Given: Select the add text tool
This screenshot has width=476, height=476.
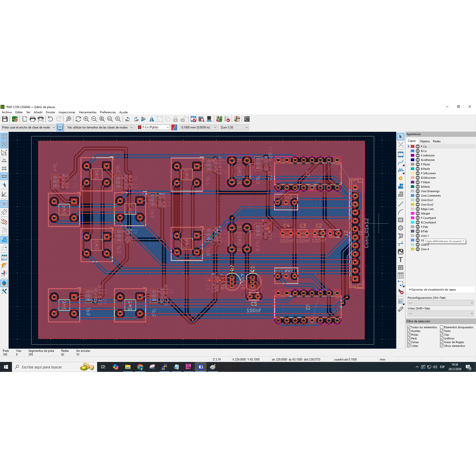Looking at the screenshot, I should pos(401,260).
